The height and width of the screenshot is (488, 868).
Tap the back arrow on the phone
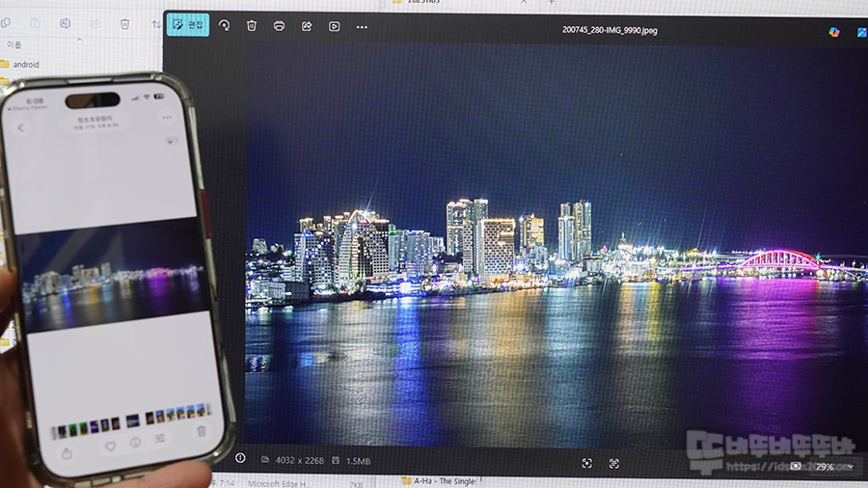pyautogui.click(x=21, y=128)
